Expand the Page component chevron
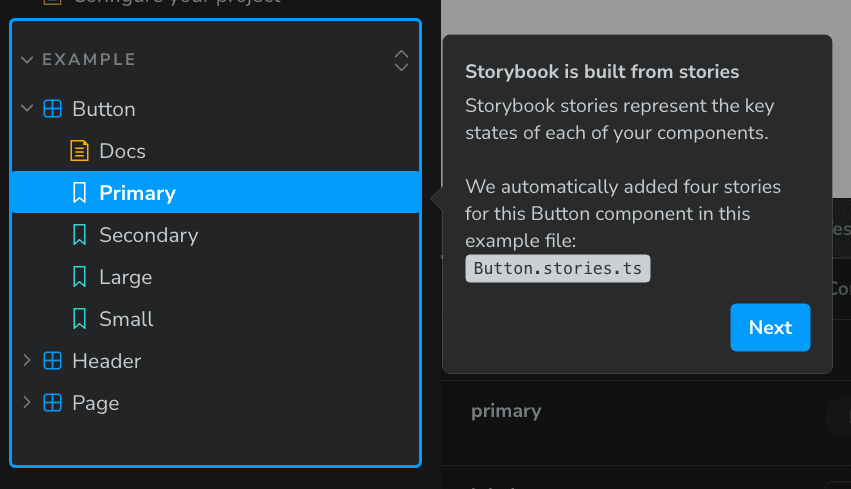The image size is (851, 489). [27, 402]
